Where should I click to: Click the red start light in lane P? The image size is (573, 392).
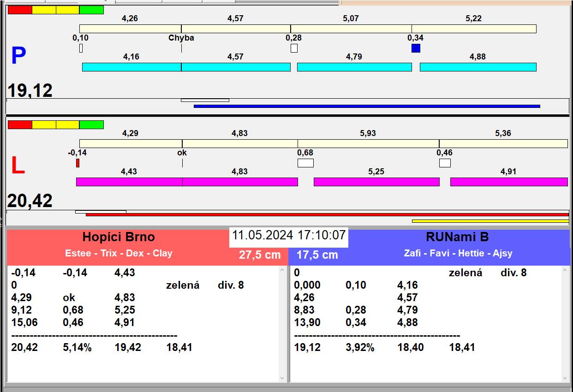point(20,10)
